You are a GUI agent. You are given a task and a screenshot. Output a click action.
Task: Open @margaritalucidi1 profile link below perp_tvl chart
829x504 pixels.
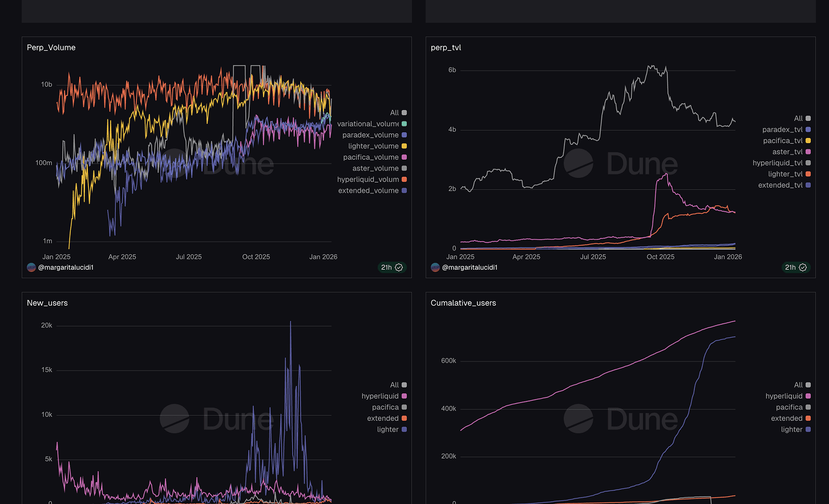tap(470, 267)
